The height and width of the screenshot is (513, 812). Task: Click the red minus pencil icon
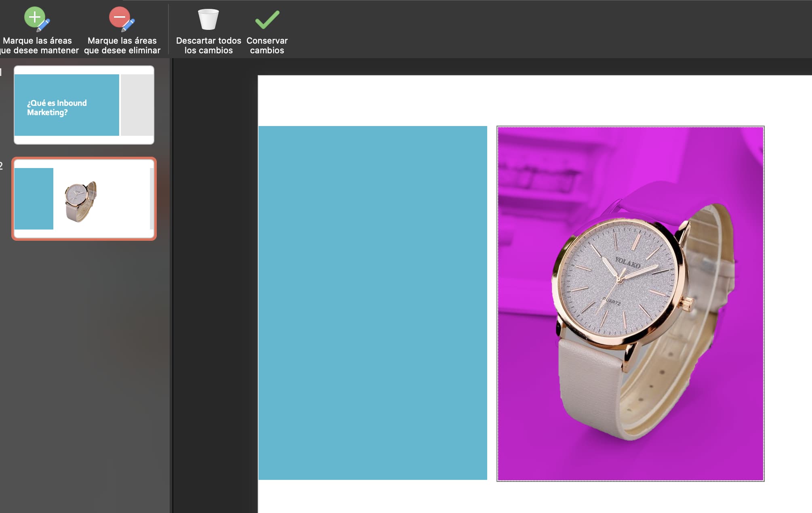(120, 17)
